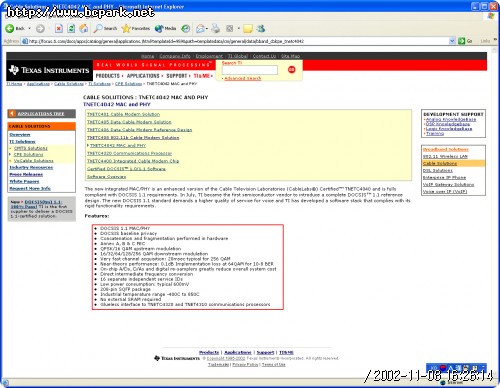
Task: Open DSP Knowledgebase link
Action: pyautogui.click(x=448, y=124)
